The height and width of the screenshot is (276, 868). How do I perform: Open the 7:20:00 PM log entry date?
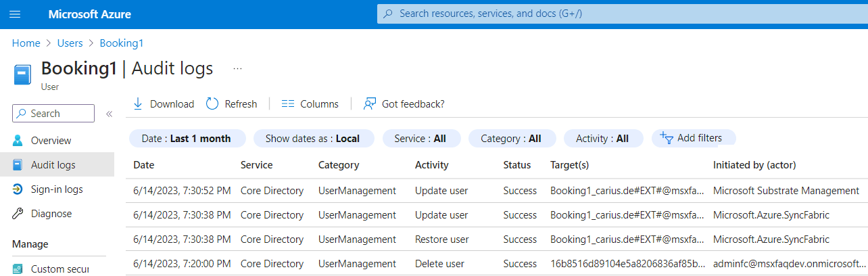[182, 263]
